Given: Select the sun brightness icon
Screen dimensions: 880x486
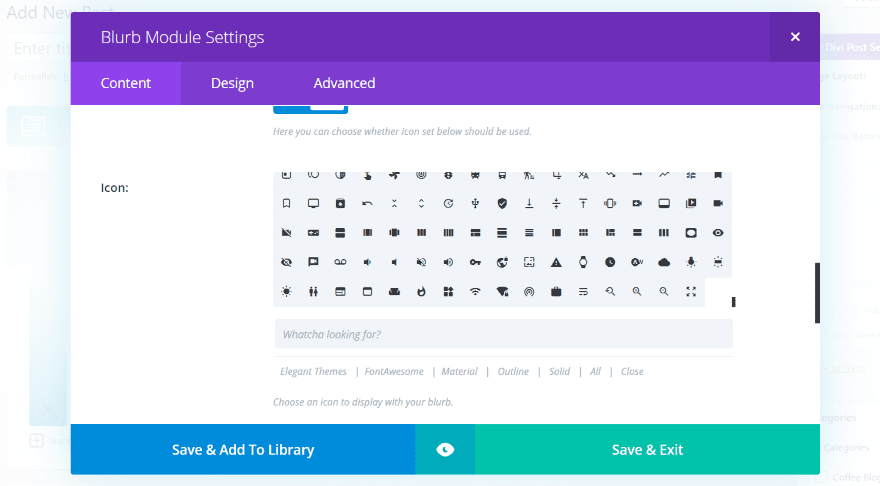Looking at the screenshot, I should point(287,291).
